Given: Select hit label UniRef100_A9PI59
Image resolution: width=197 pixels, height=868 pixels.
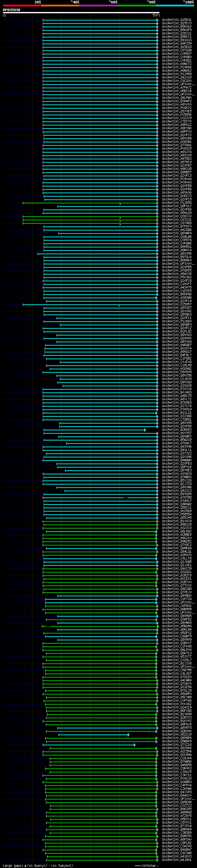Looking at the screenshot, I should point(176,43).
